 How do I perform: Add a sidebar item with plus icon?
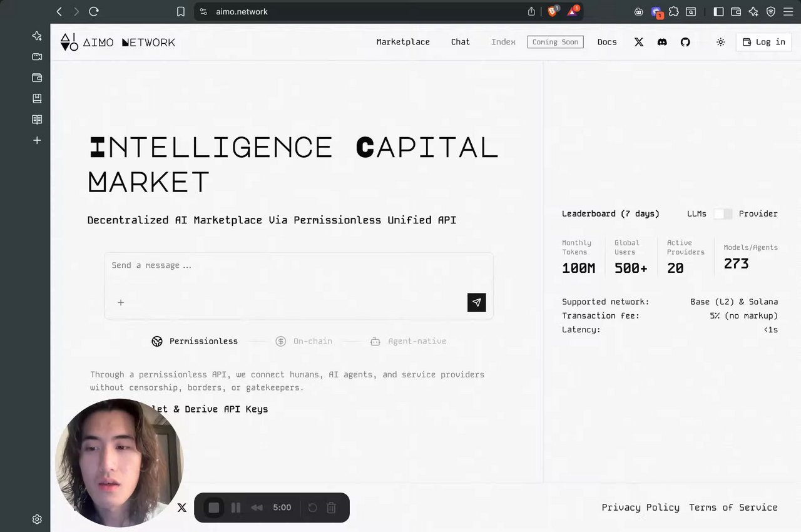click(x=37, y=140)
